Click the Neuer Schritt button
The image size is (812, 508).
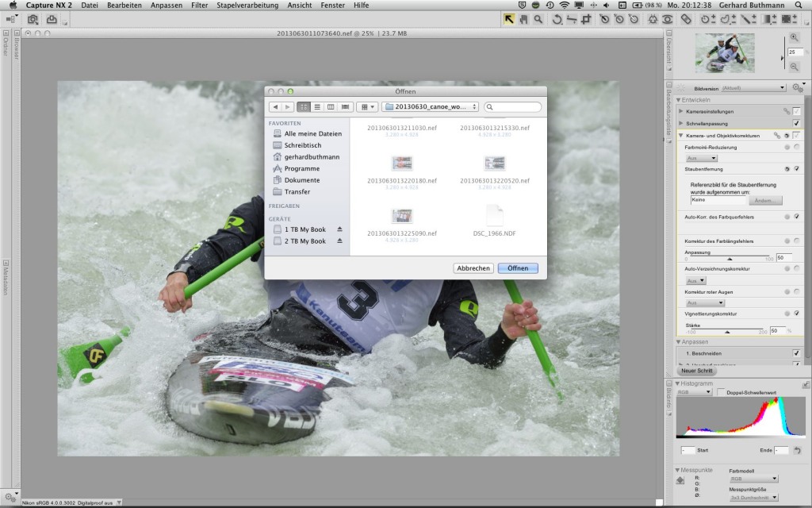tap(696, 371)
